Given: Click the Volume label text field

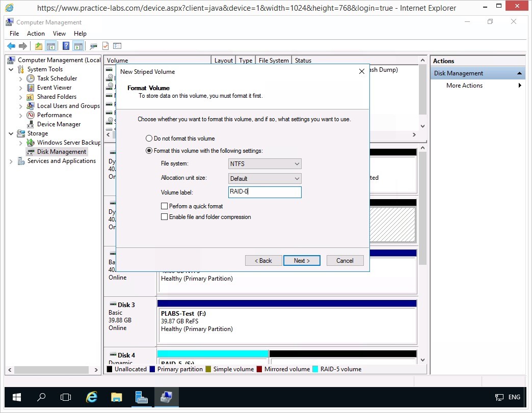Looking at the screenshot, I should (265, 192).
